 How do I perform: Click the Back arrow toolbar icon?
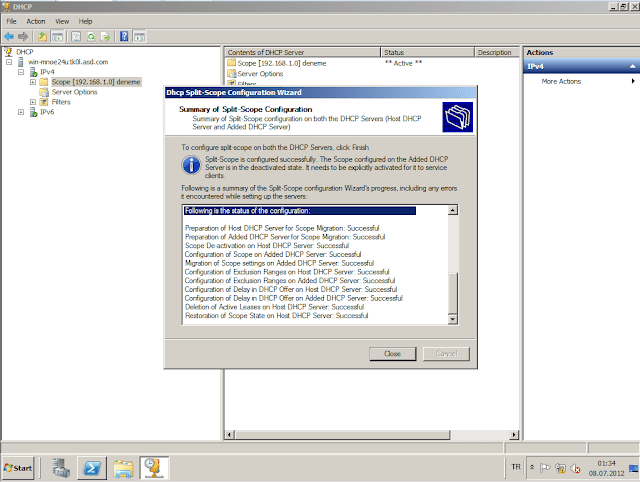(10, 35)
